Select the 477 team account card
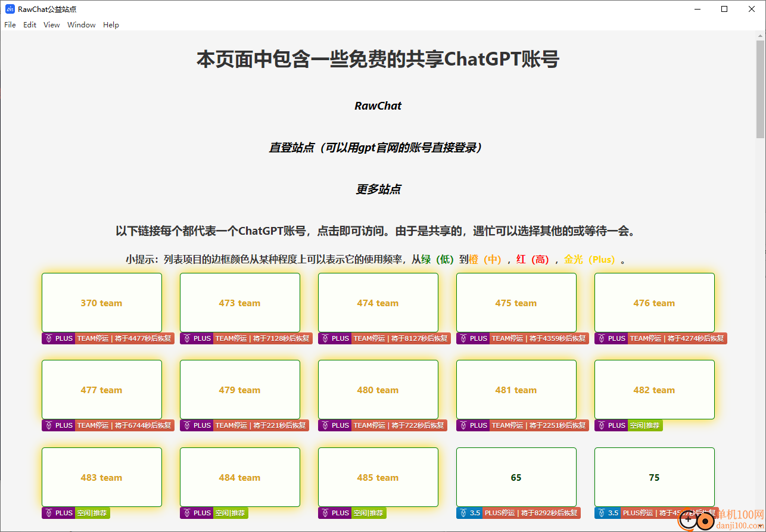 tap(102, 390)
